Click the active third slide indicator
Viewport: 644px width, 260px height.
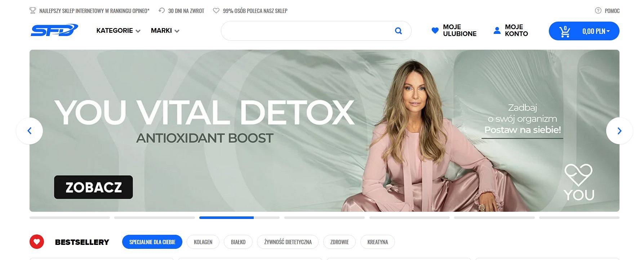239,218
